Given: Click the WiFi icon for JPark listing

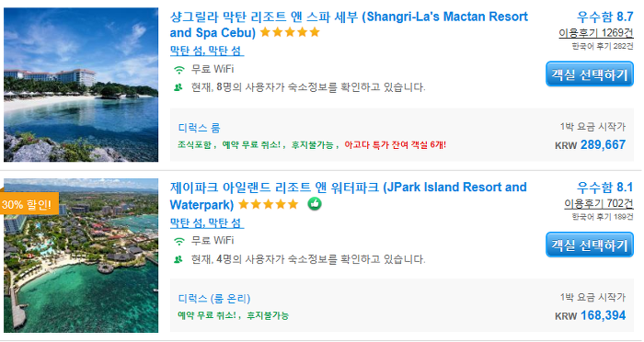Looking at the screenshot, I should [x=179, y=241].
